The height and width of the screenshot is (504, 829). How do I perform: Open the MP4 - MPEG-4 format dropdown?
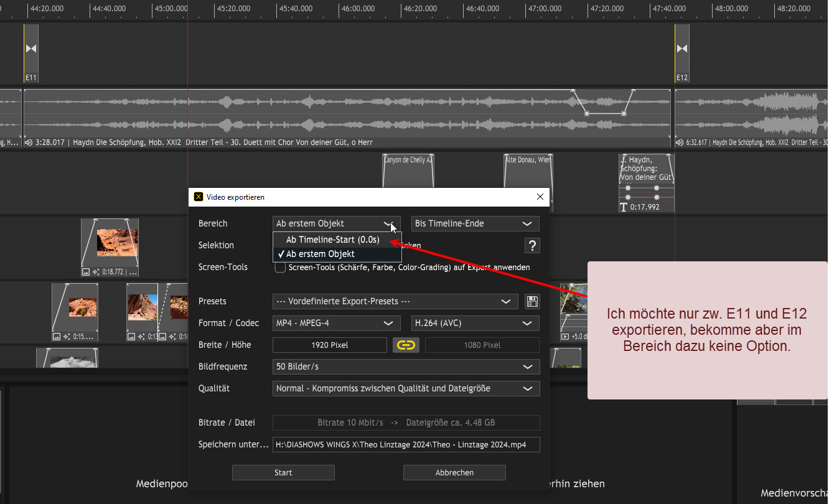(x=335, y=324)
